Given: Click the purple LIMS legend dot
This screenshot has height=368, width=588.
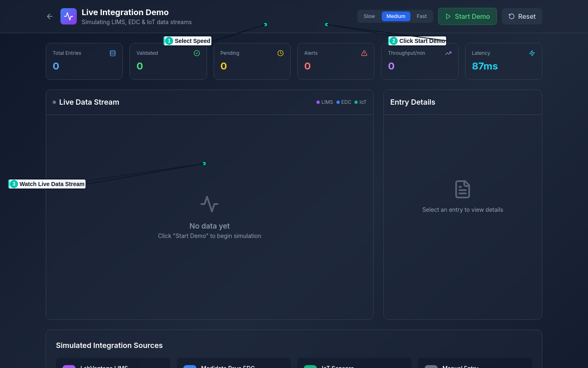Looking at the screenshot, I should 318,102.
